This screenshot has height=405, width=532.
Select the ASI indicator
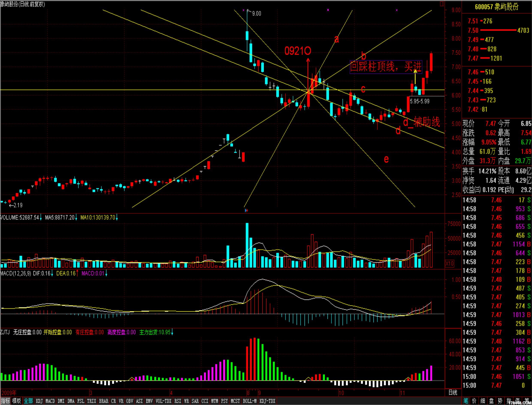coord(139,401)
